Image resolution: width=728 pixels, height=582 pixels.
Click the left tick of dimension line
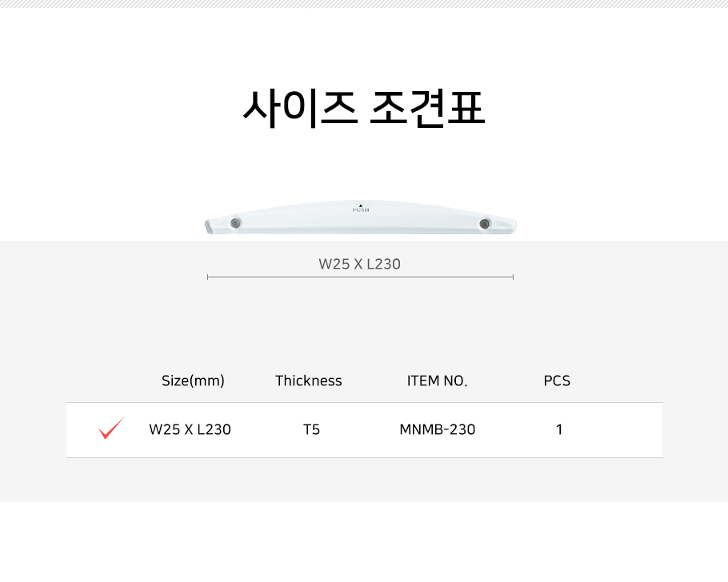pyautogui.click(x=208, y=277)
